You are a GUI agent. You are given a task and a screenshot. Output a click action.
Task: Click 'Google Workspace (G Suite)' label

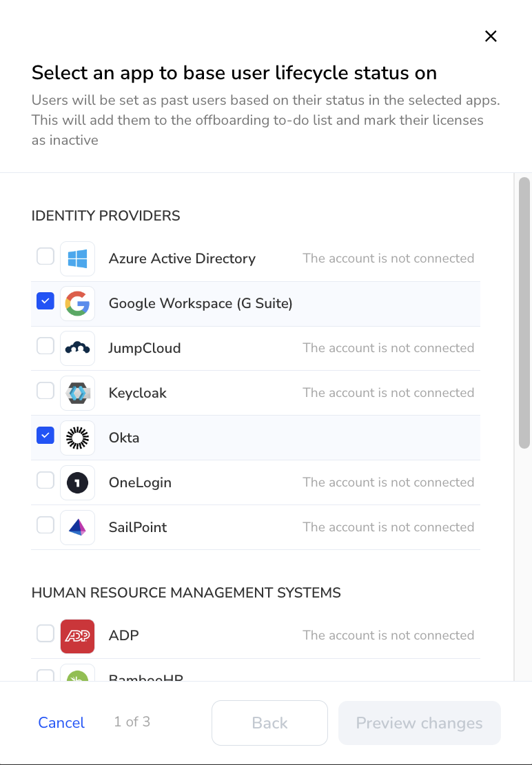[201, 303]
